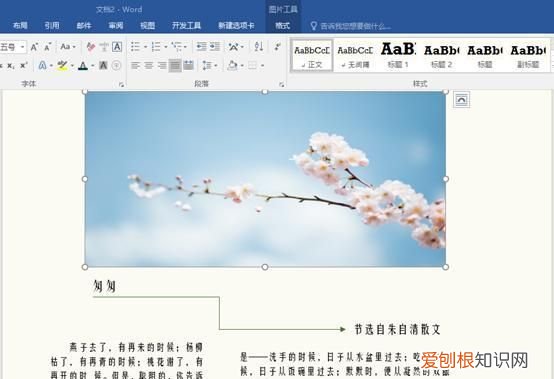Open the Font dialog launcher
Screen dimensions: 554x379
[121, 84]
